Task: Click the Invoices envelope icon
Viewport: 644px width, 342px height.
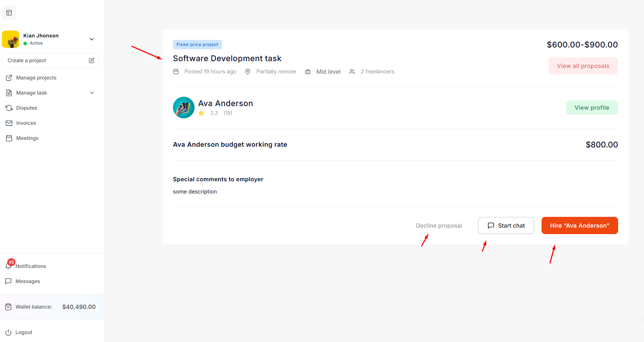Action: coord(9,123)
